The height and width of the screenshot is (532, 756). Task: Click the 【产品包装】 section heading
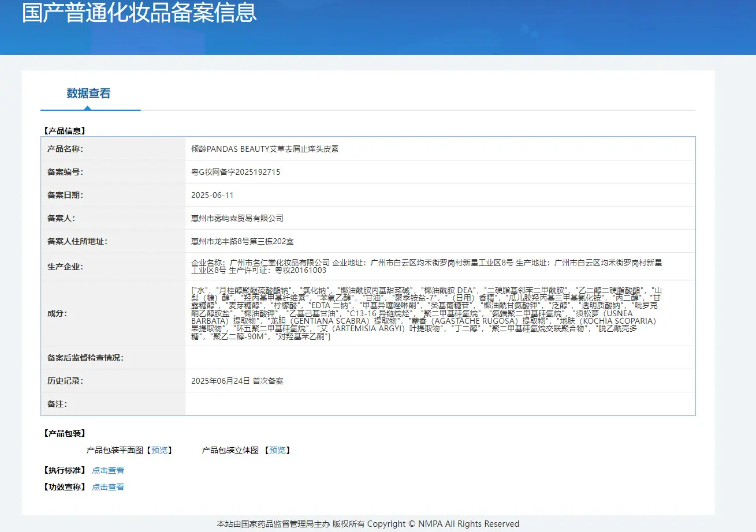[x=64, y=433]
